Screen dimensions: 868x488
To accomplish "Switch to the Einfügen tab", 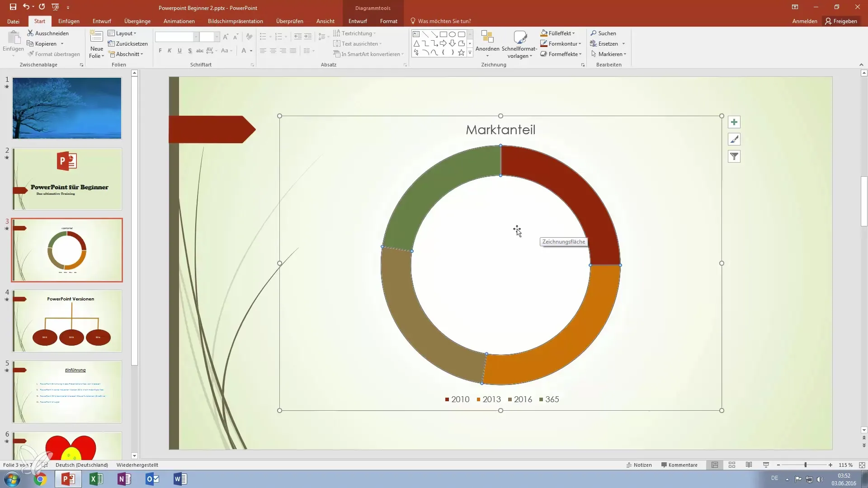I will (69, 21).
